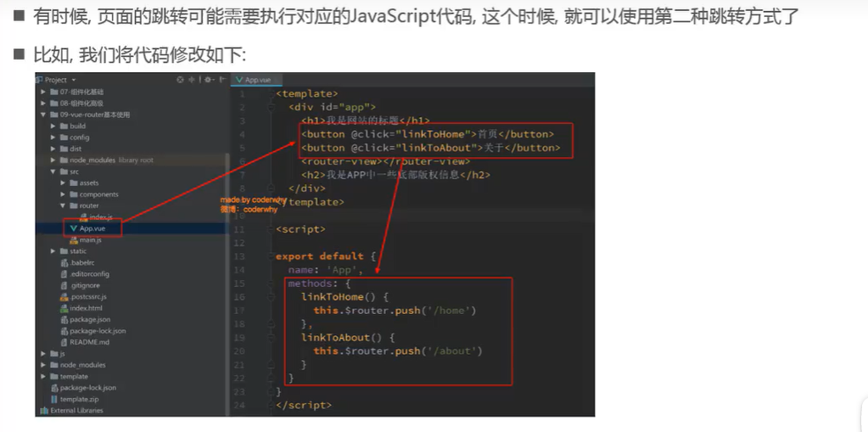
Task: Collapse the 09-vue-router基本使用 folder arrow
Action: pyautogui.click(x=43, y=115)
